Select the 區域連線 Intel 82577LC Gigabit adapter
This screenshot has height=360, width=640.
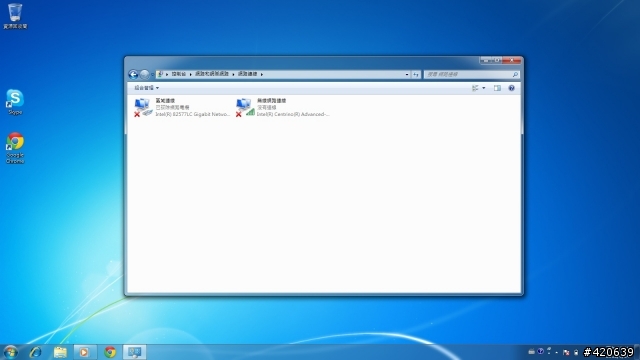point(182,107)
